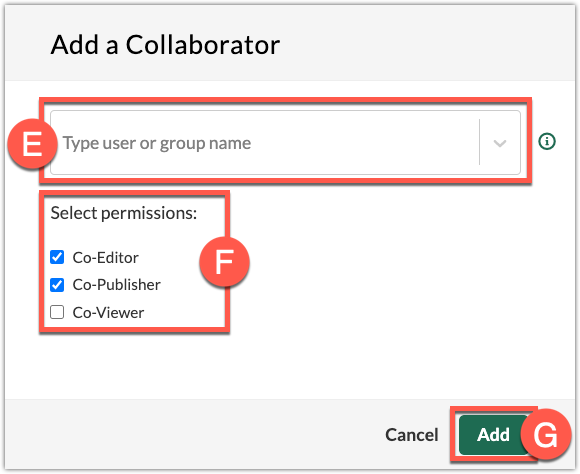Screen dimensions: 580x474
Task: Click the Cancel button
Action: pos(412,435)
